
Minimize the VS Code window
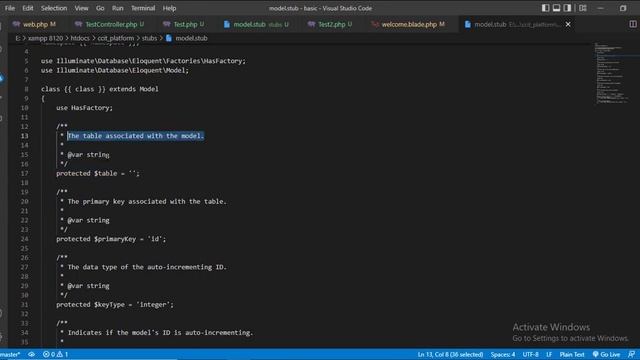[x=600, y=8]
